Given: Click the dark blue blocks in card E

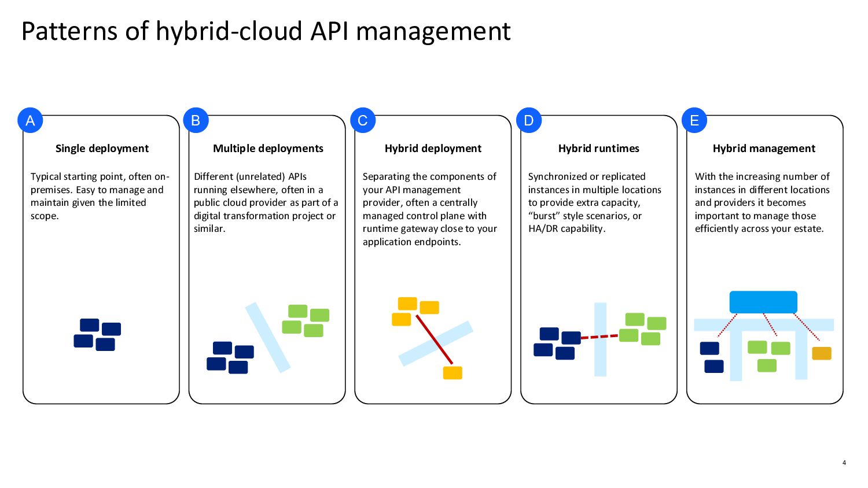Looking at the screenshot, I should pyautogui.click(x=712, y=357).
